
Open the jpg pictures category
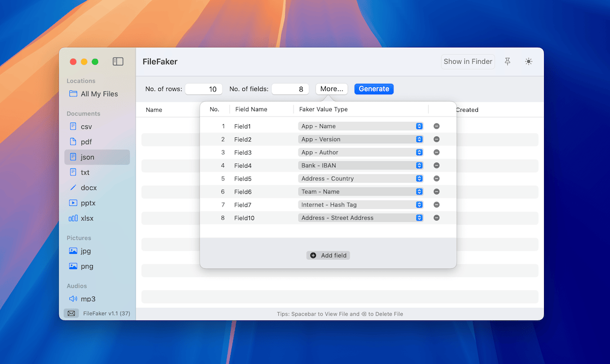[x=97, y=251]
